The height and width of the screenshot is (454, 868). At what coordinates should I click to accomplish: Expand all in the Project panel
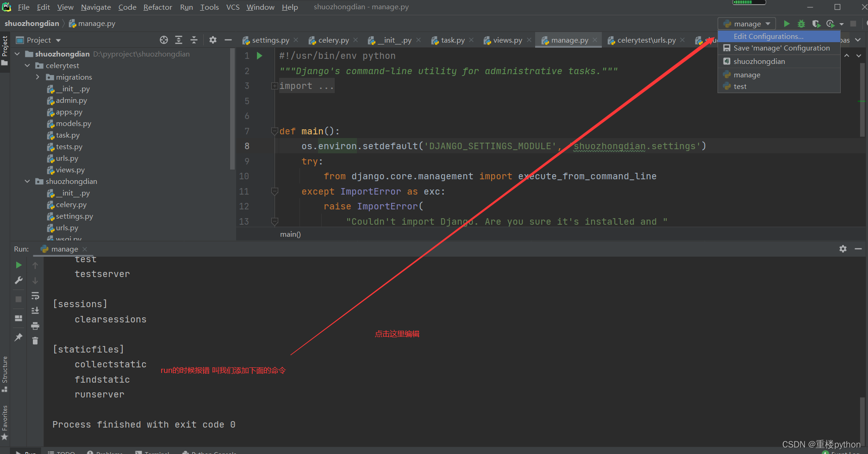pyautogui.click(x=179, y=40)
